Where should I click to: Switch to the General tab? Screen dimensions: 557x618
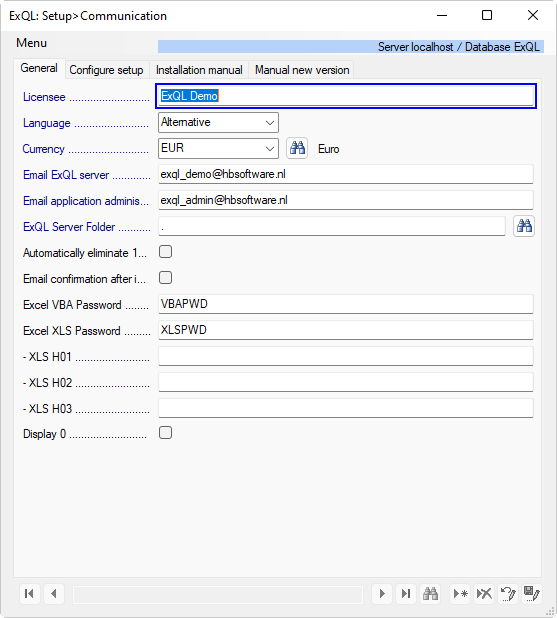click(x=39, y=68)
